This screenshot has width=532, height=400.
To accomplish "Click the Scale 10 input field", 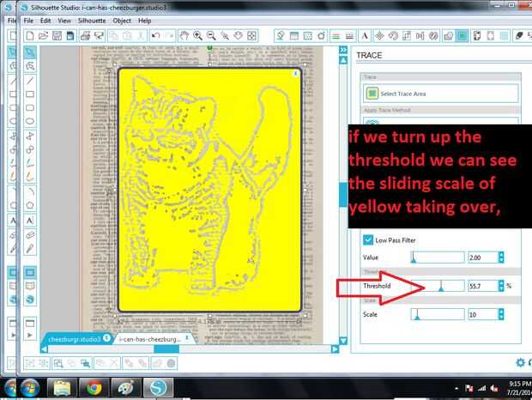I will tap(483, 314).
